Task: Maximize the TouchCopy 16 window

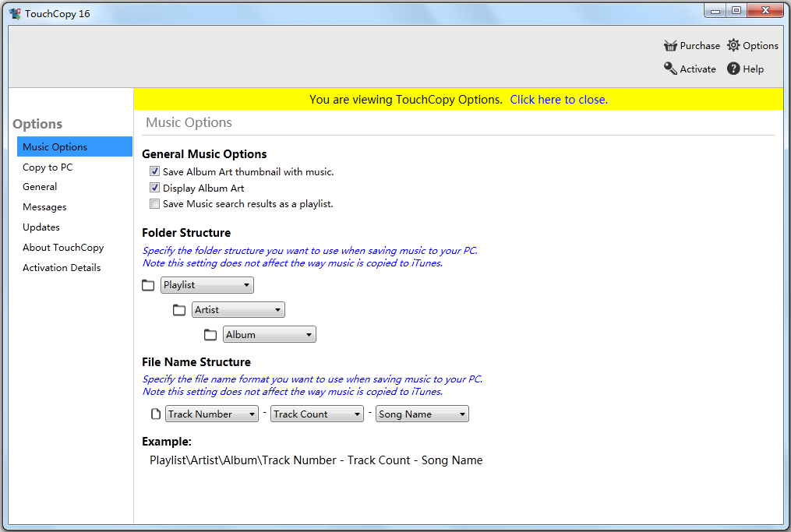Action: coord(736,11)
